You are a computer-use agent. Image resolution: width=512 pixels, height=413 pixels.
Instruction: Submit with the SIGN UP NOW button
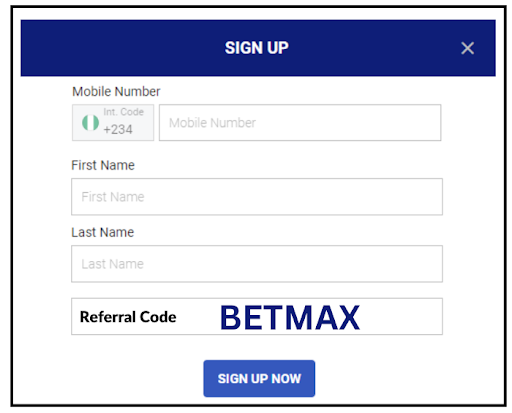pyautogui.click(x=259, y=378)
